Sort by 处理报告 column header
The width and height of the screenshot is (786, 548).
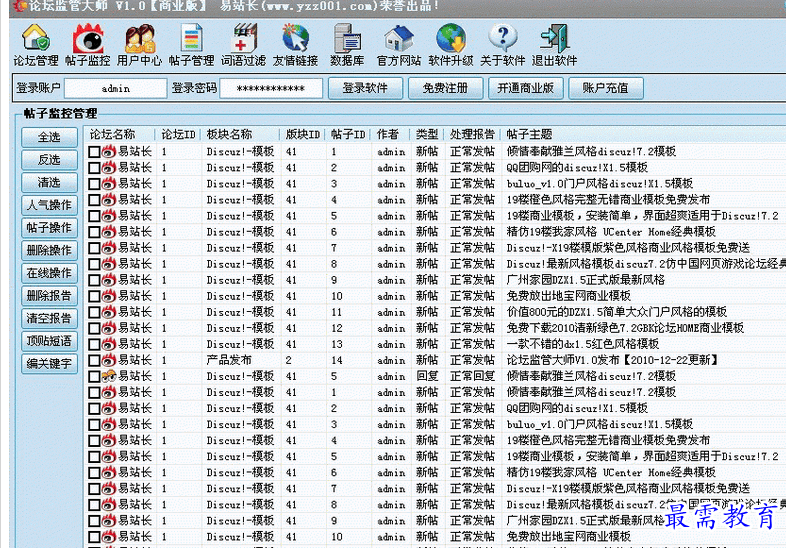coord(472,134)
